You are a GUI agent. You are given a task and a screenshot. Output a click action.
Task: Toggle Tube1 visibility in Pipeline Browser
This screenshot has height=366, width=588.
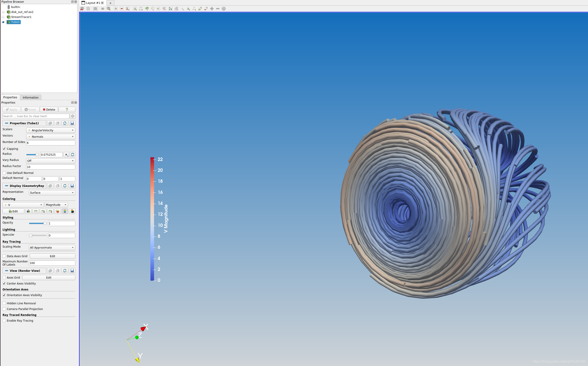3,22
